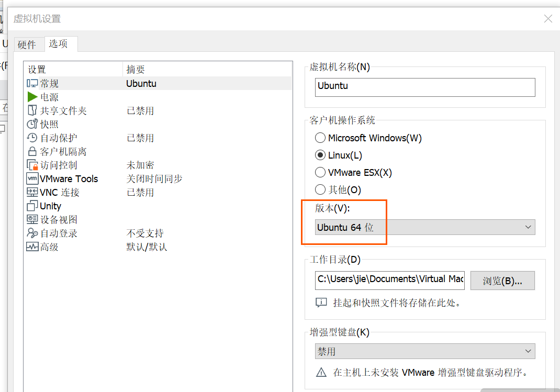Image resolution: width=560 pixels, height=392 pixels.
Task: Click the 快照 snapshot icon
Action: coord(32,124)
